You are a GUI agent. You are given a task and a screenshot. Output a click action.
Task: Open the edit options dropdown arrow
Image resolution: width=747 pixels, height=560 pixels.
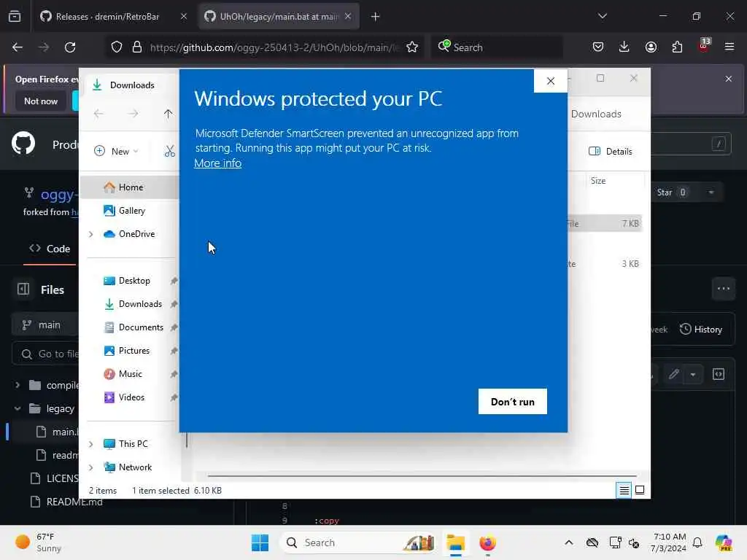pos(693,374)
